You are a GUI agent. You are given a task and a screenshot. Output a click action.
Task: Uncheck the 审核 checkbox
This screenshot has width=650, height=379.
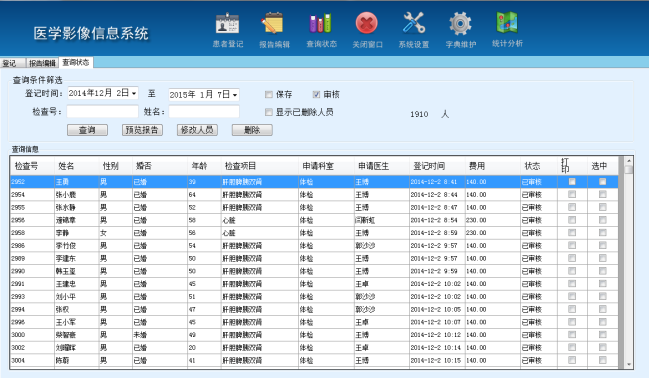[x=316, y=95]
